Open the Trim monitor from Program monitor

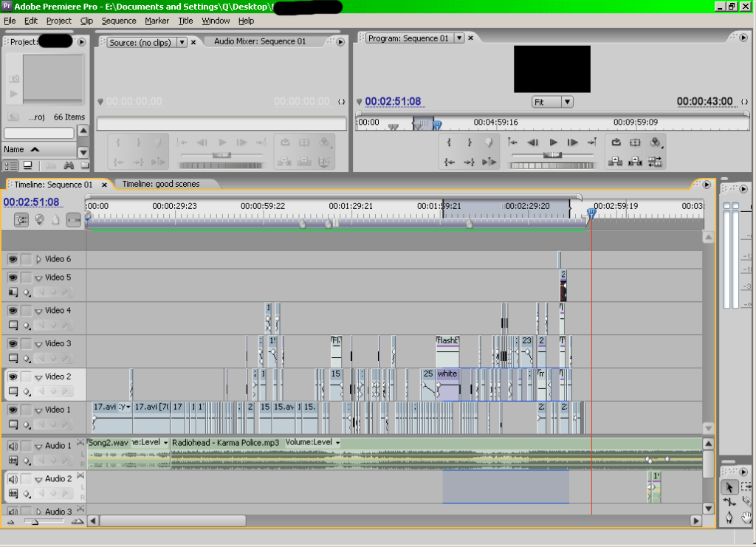click(x=655, y=162)
